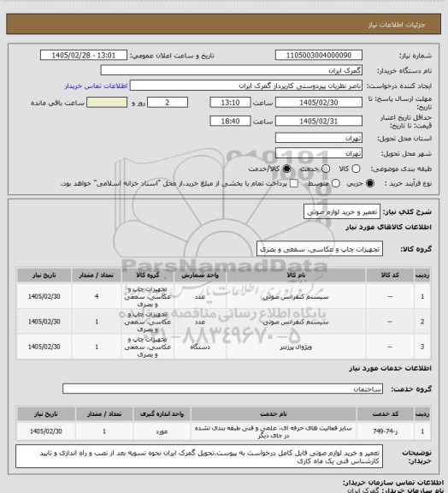Click the goods table تاریخ نیاز header
Image resolution: width=448 pixels, height=493 pixels.
[44, 275]
